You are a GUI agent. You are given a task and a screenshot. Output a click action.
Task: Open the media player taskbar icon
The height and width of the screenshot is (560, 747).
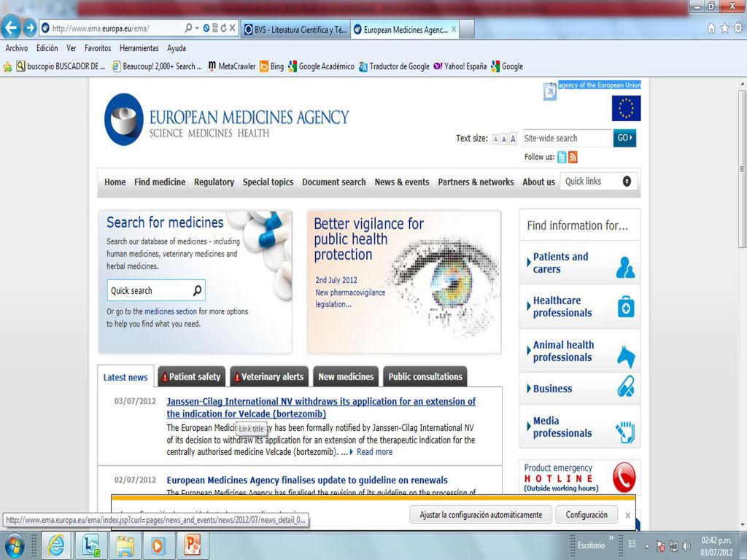pos(158,545)
